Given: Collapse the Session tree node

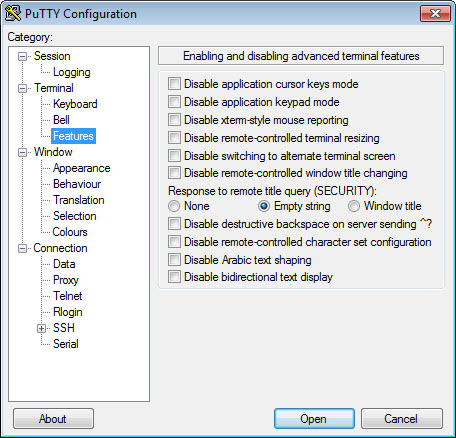Looking at the screenshot, I should (x=22, y=56).
